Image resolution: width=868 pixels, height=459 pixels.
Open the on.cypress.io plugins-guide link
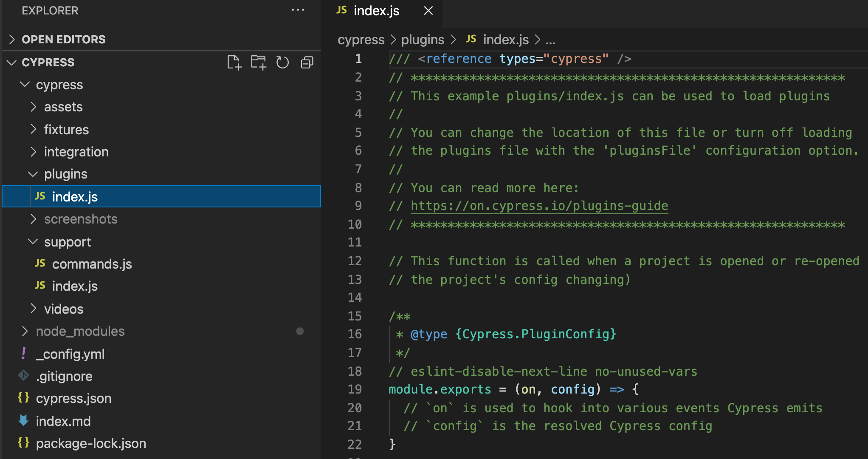click(539, 206)
